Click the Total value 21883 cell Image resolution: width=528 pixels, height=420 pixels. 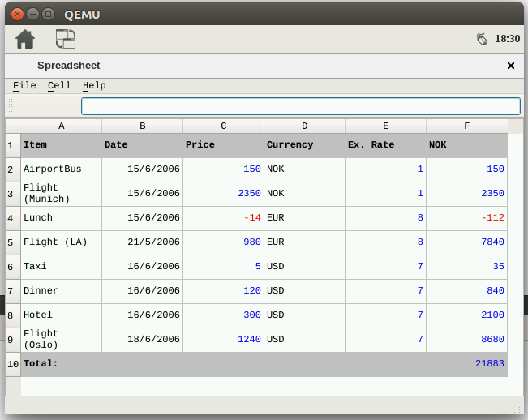click(466, 364)
